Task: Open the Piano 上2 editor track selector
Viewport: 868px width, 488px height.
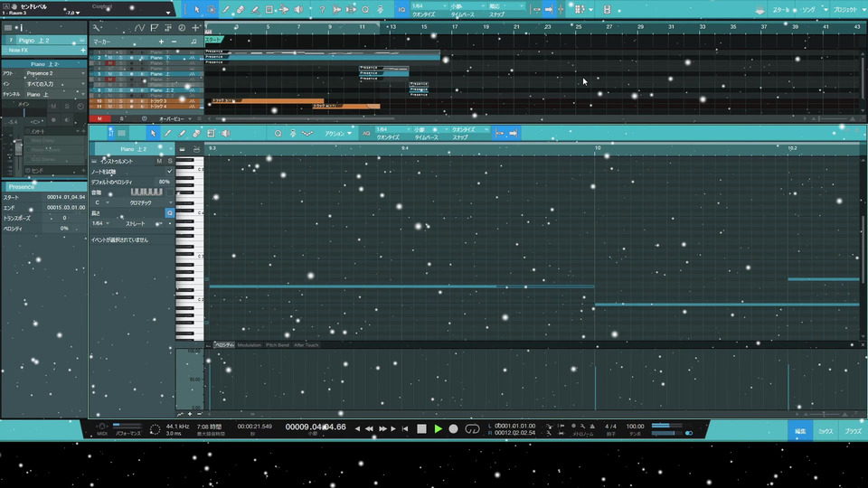Action: coord(134,149)
